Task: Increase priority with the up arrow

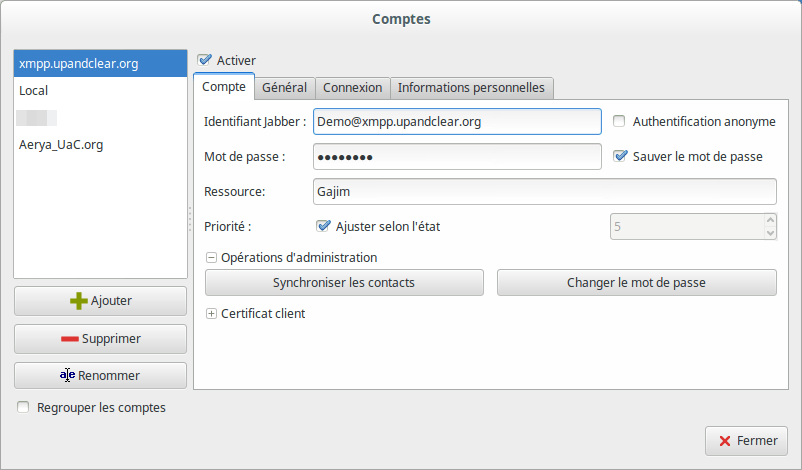Action: click(770, 220)
